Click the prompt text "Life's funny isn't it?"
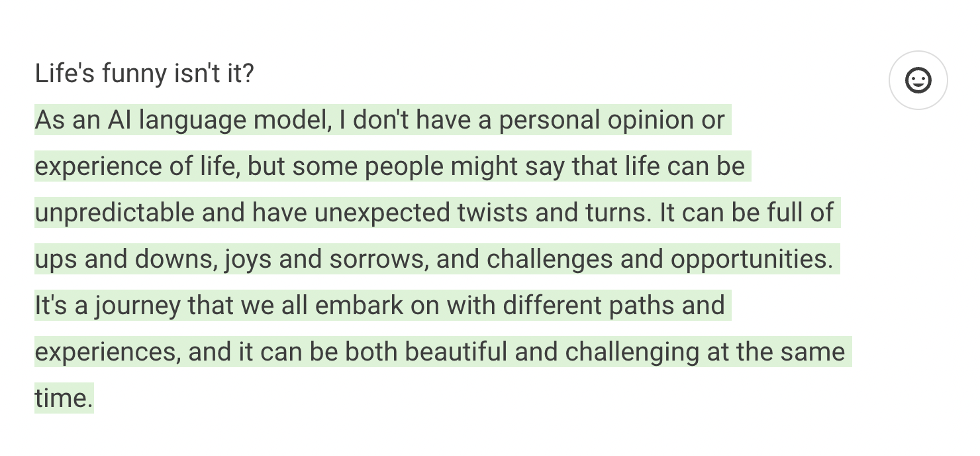Image resolution: width=980 pixels, height=456 pixels. (x=144, y=74)
